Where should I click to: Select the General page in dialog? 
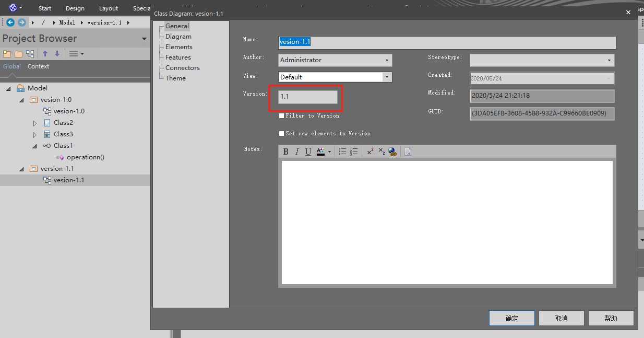177,26
